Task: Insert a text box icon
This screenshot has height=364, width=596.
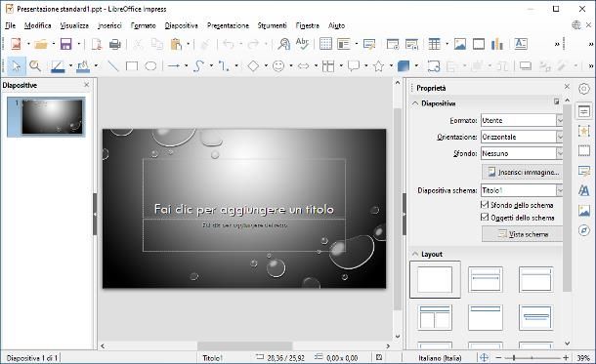Action: [521, 44]
